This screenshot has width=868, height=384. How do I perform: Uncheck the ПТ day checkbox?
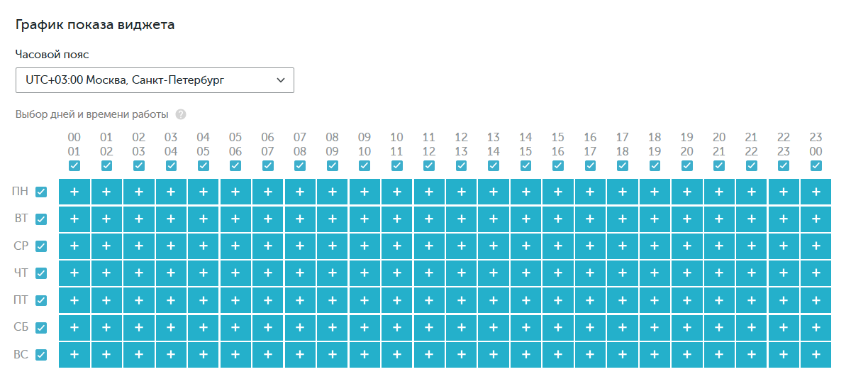(x=41, y=301)
